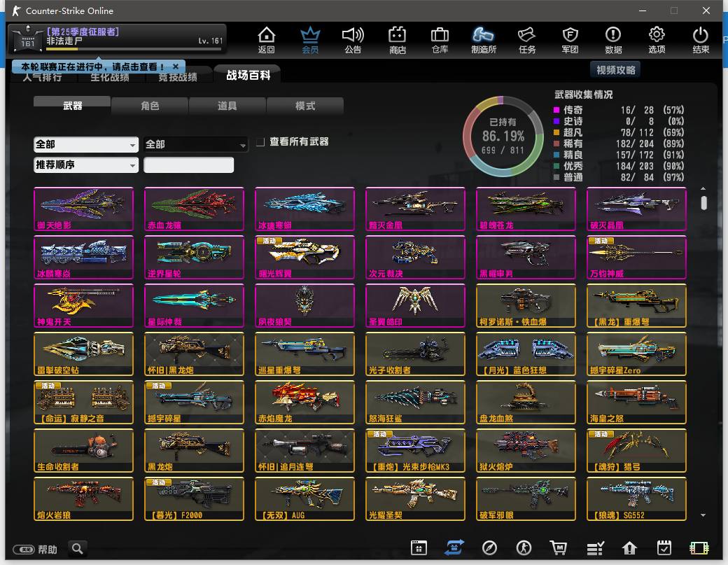Click the running figure icon
728x565 pixels.
click(x=524, y=547)
